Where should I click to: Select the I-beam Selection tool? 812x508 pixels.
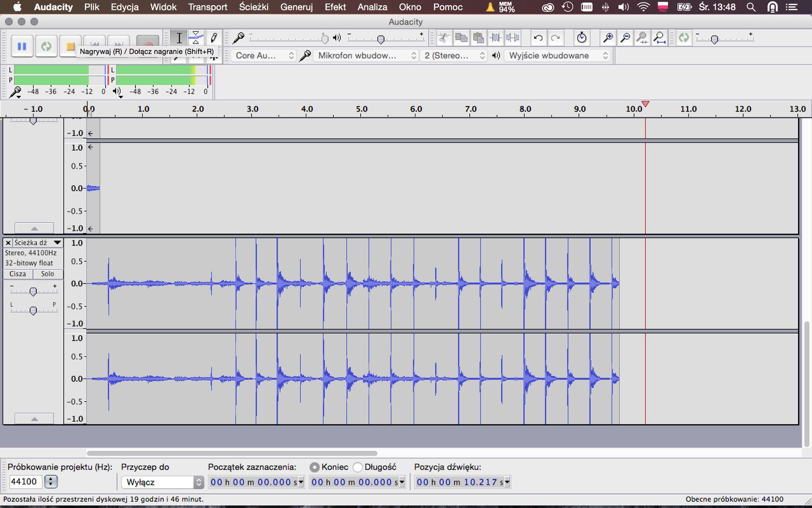pyautogui.click(x=179, y=38)
